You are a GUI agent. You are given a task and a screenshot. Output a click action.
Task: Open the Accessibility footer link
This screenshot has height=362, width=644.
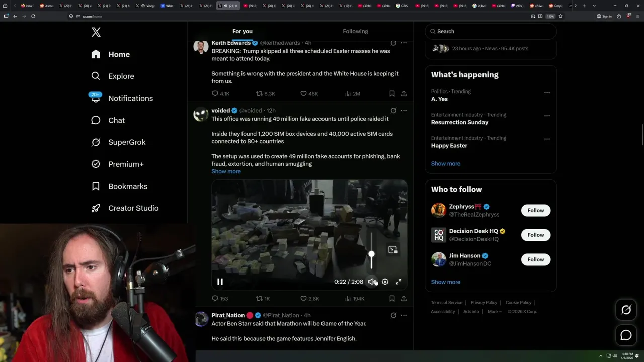pyautogui.click(x=443, y=311)
